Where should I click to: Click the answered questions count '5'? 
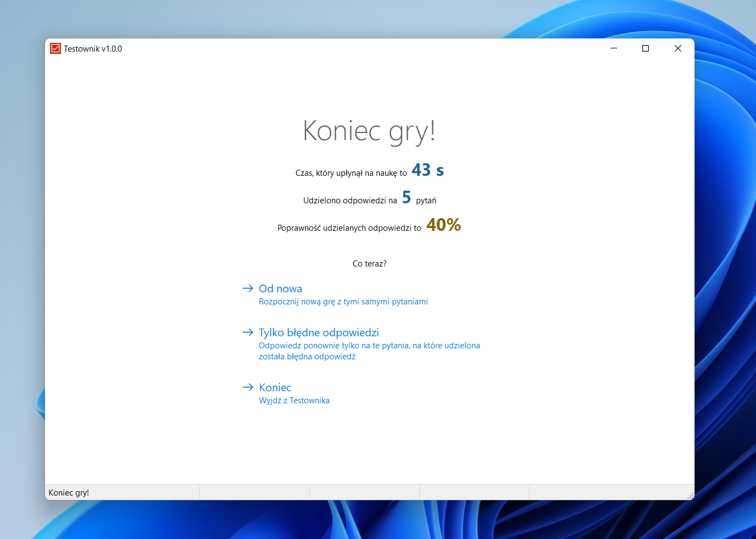407,197
